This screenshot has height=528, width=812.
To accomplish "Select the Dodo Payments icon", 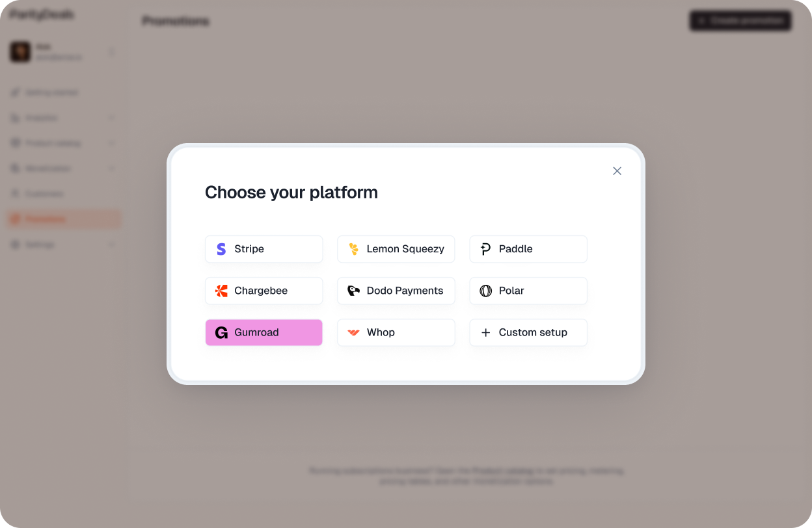I will tap(352, 291).
